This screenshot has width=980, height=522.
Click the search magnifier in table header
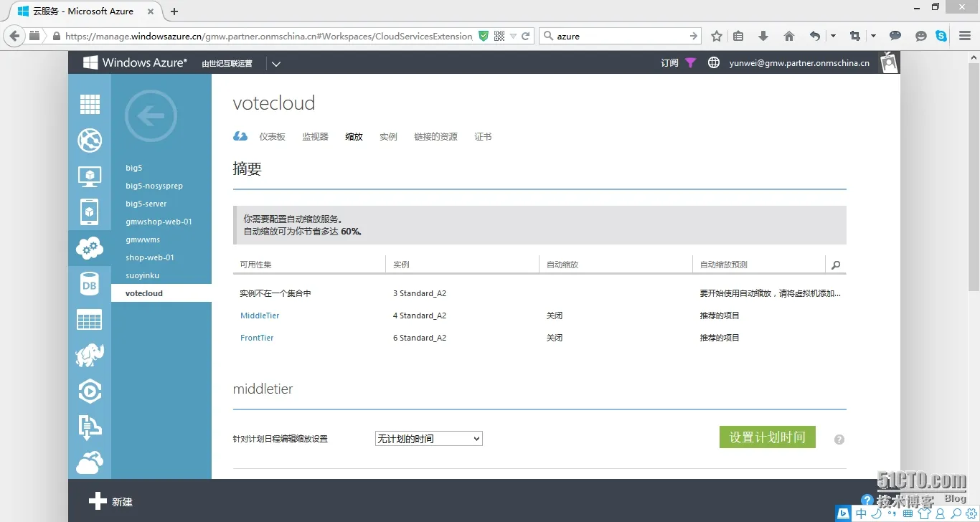pos(836,265)
